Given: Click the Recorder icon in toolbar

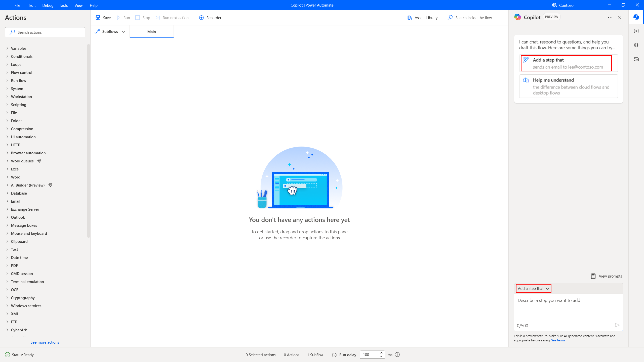Looking at the screenshot, I should [x=201, y=18].
